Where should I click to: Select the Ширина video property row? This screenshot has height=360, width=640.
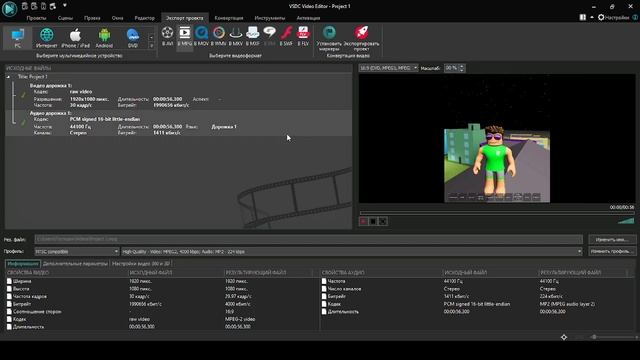(x=162, y=281)
